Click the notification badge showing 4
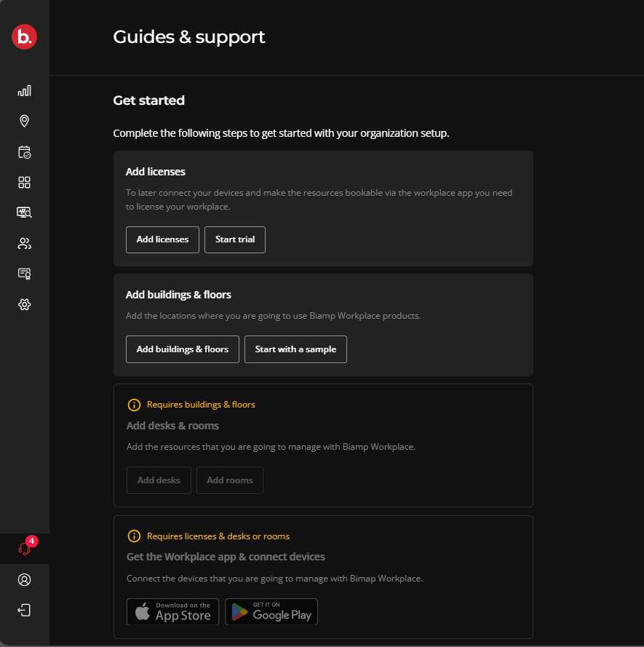This screenshot has width=644, height=647. (x=32, y=541)
